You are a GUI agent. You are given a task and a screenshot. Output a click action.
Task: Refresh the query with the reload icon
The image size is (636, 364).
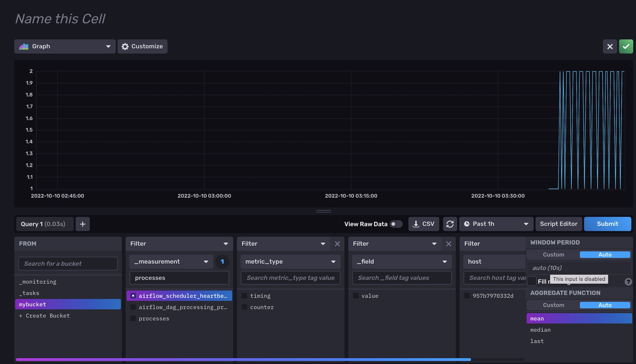pos(450,224)
